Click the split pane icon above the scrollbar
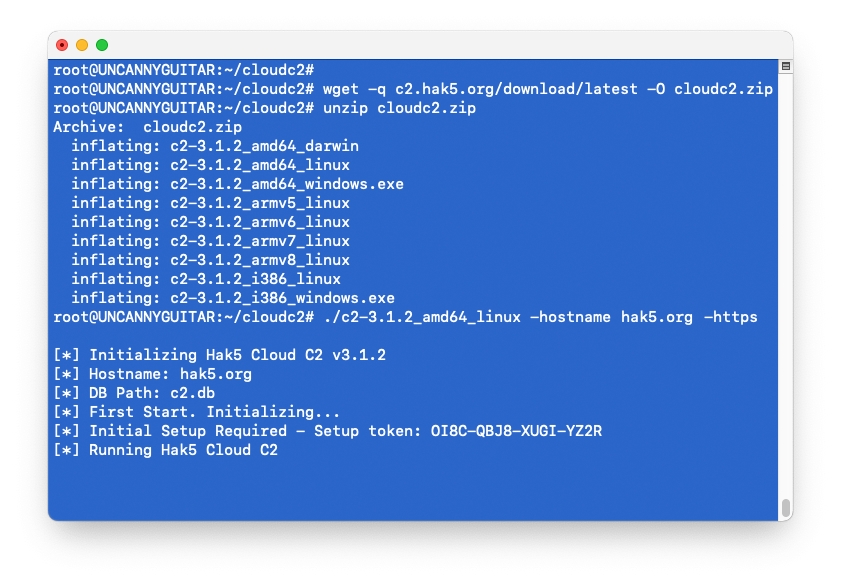This screenshot has height=588, width=841. pyautogui.click(x=786, y=67)
